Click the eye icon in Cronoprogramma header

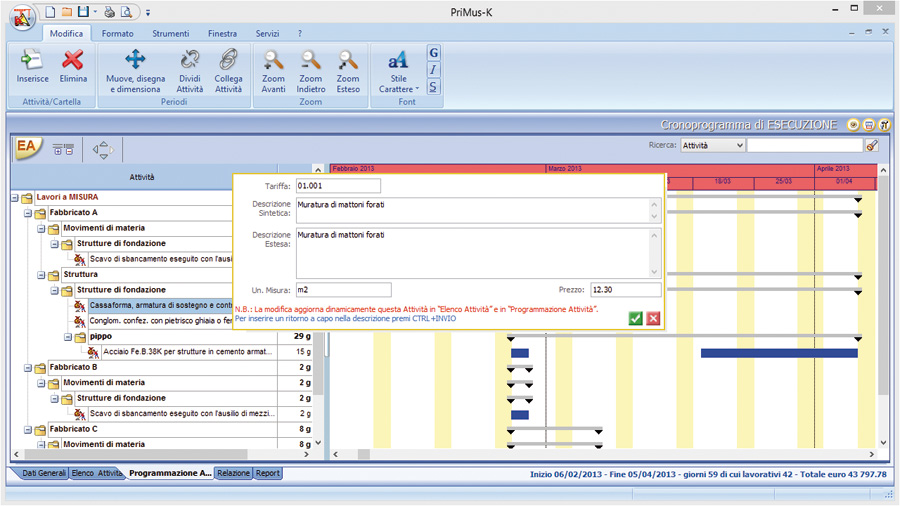(853, 124)
